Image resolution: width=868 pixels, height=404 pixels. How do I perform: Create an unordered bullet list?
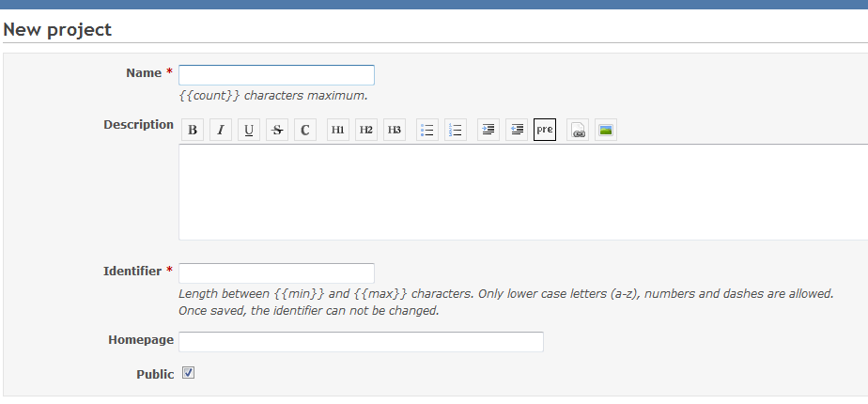click(x=427, y=131)
